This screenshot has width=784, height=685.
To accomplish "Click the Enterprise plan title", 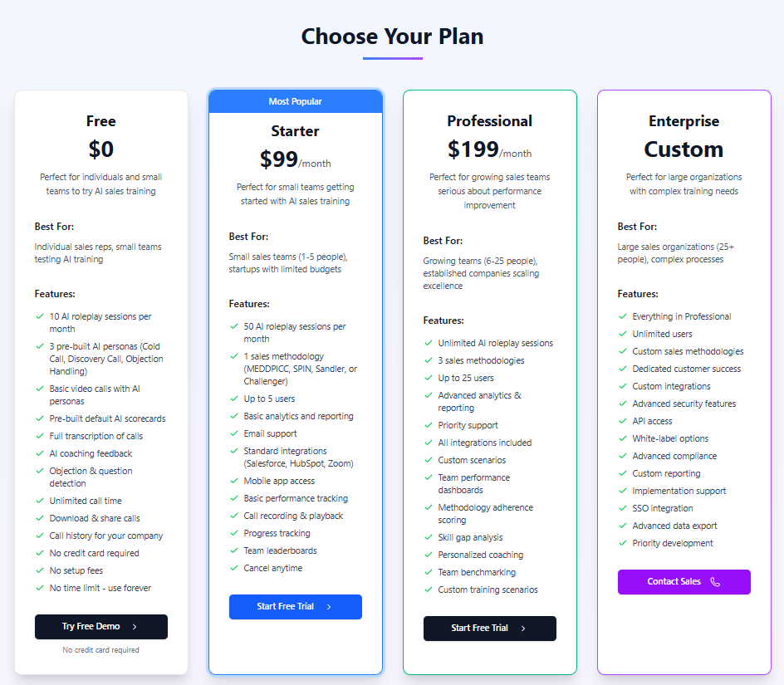I will click(x=684, y=121).
